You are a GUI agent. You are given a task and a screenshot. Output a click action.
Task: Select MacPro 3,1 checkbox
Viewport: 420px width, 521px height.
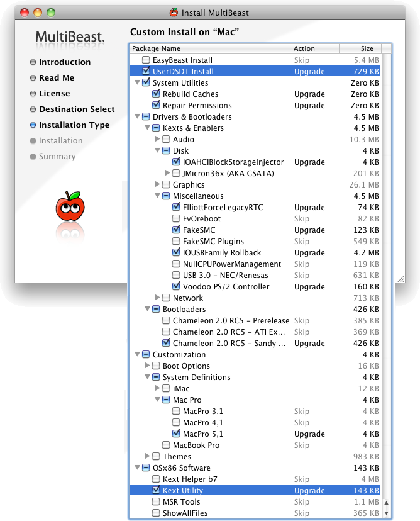176,411
